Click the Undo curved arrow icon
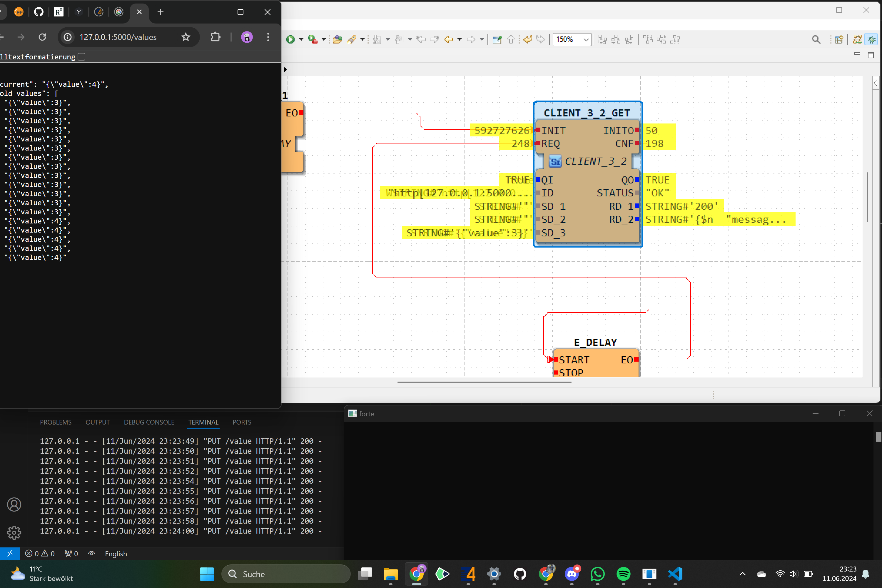 pos(528,39)
